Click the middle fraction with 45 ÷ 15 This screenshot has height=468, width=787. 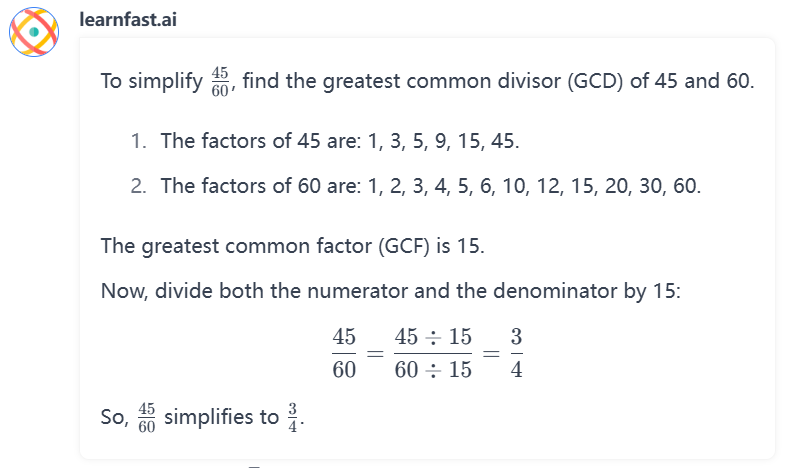[x=433, y=354]
